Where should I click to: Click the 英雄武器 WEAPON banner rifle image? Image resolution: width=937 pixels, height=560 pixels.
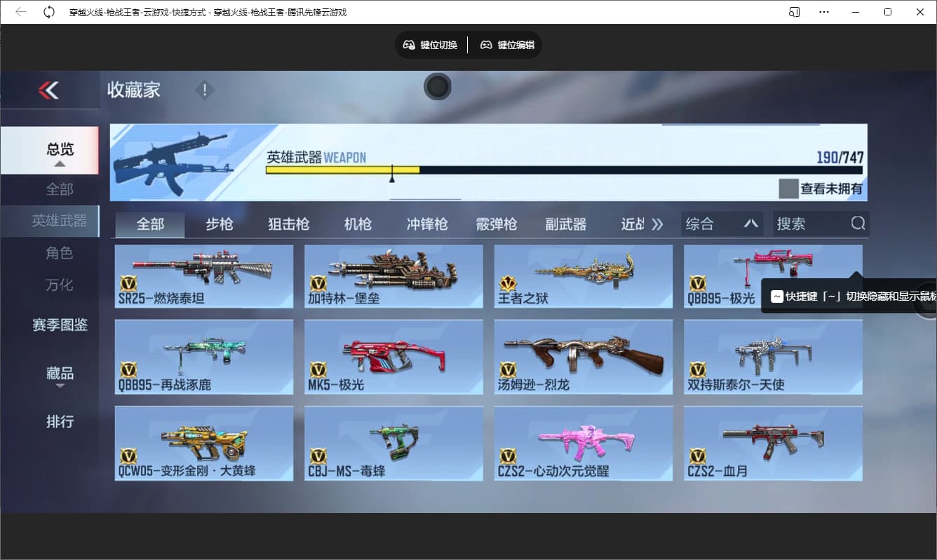tap(173, 163)
